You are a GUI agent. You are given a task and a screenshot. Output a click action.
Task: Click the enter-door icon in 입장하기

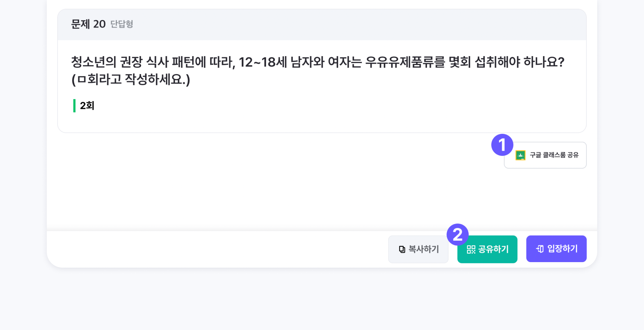click(x=540, y=249)
